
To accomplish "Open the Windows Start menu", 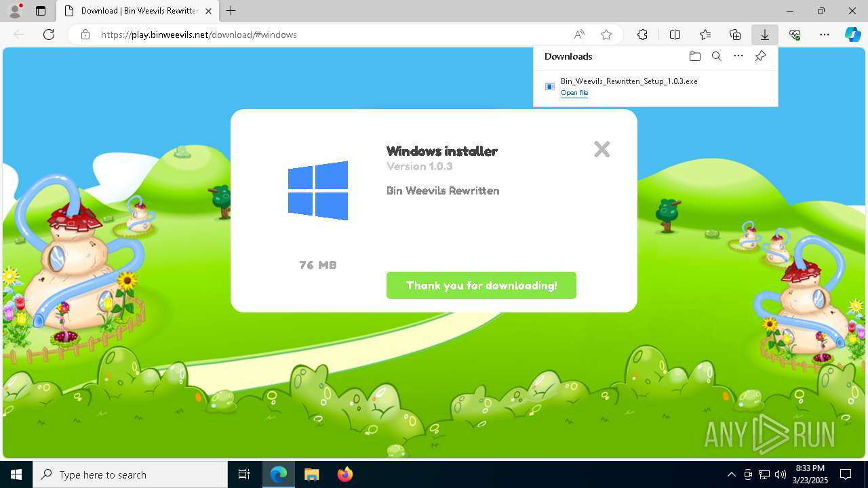I will point(16,474).
